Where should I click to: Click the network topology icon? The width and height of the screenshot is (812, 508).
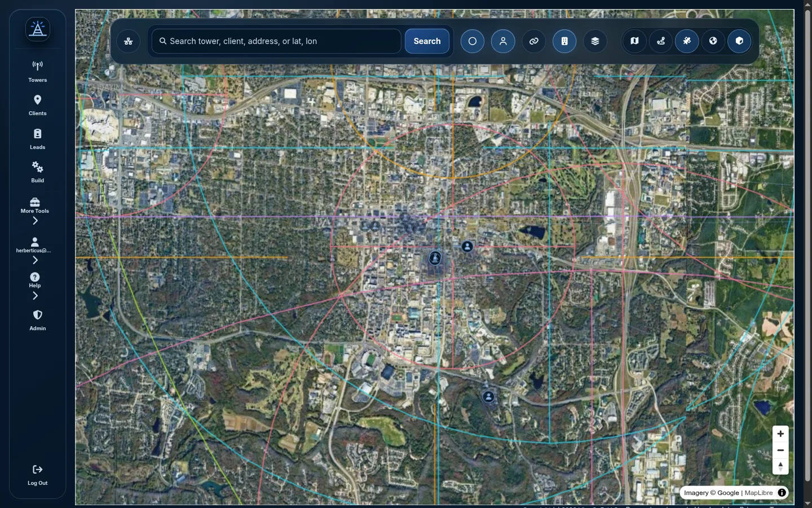tap(129, 41)
